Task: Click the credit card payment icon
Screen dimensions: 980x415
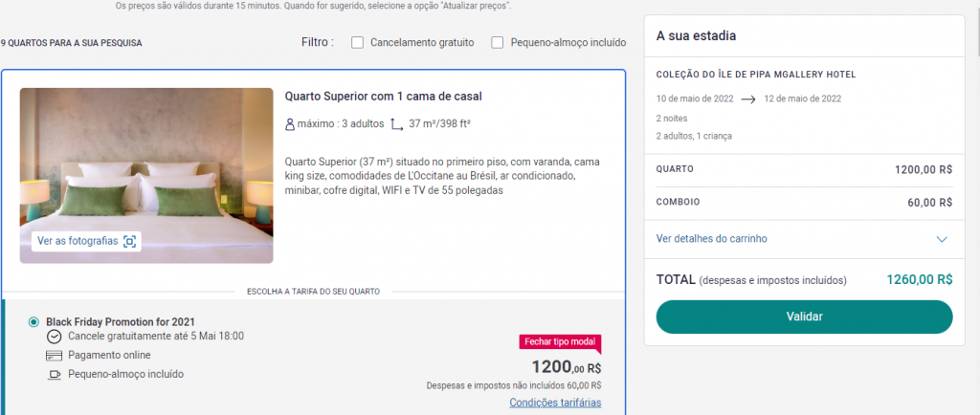Action: click(x=55, y=356)
